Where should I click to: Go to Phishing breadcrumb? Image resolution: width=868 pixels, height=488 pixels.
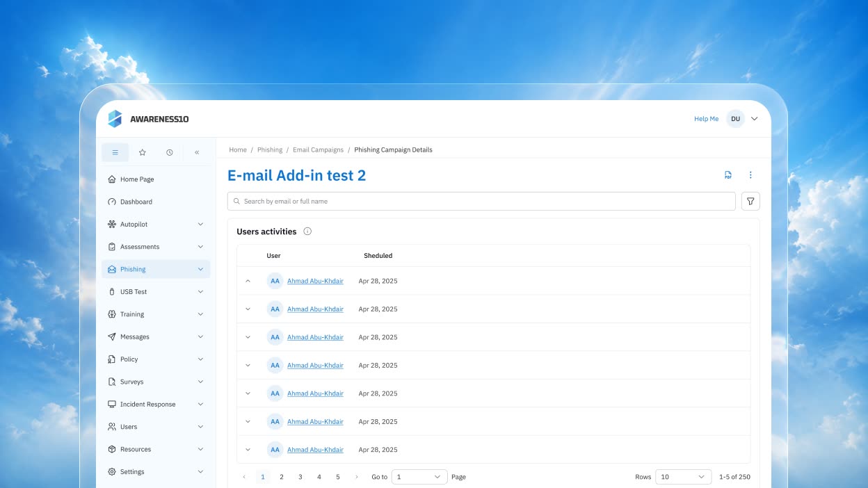point(270,149)
